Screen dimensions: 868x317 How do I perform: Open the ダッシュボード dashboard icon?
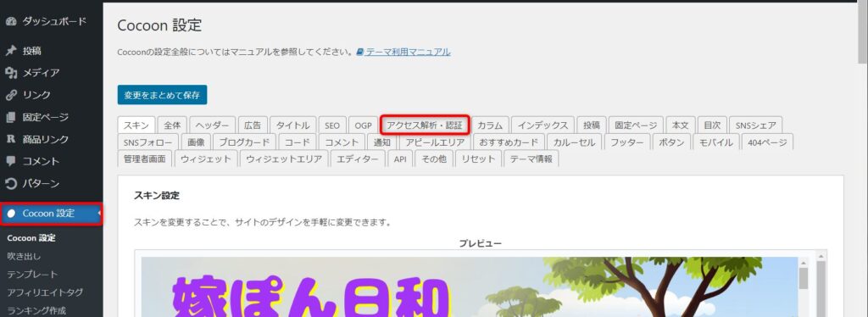[x=11, y=21]
